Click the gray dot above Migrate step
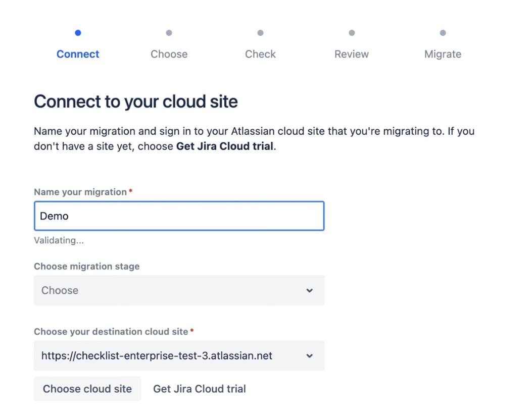This screenshot has width=532, height=417. click(x=443, y=33)
